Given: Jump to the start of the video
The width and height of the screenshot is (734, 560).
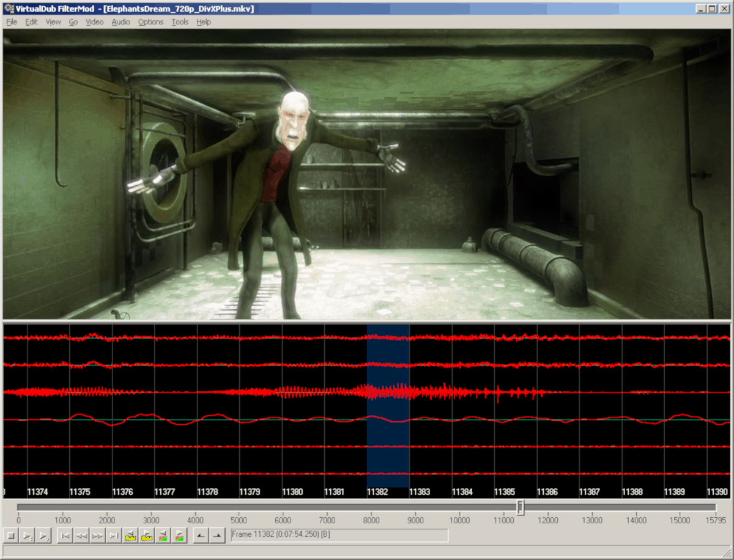Looking at the screenshot, I should click(x=65, y=536).
